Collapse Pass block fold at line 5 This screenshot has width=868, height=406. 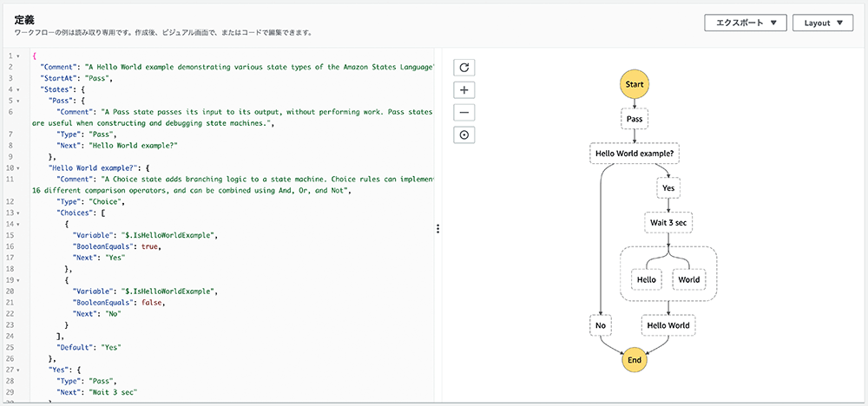pyautogui.click(x=18, y=101)
